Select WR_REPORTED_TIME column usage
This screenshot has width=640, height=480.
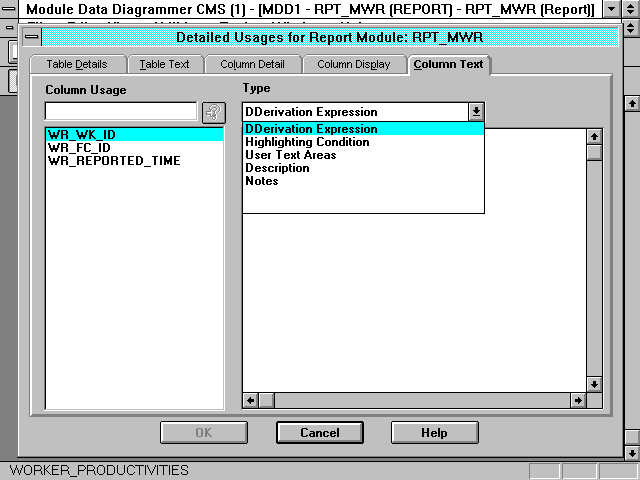pos(114,160)
